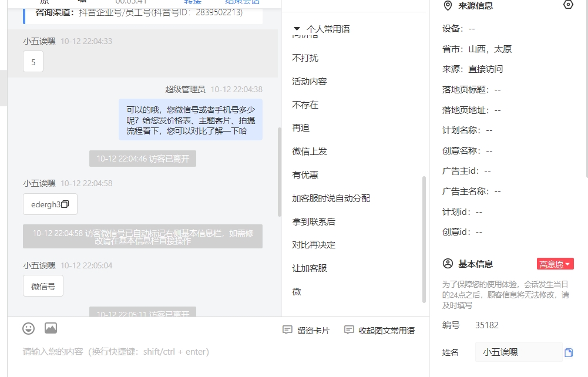The image size is (588, 377).
Task: Click the visitor message '5'
Action: pos(33,62)
